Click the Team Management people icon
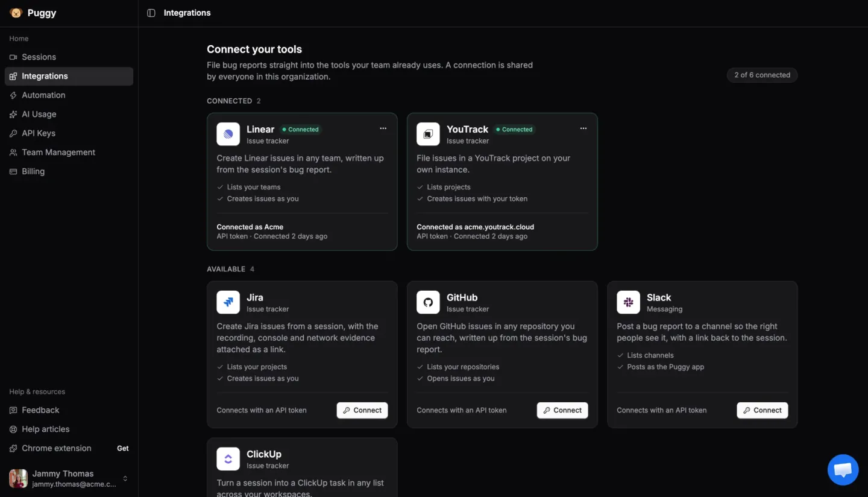Viewport: 868px width, 497px height. click(13, 153)
